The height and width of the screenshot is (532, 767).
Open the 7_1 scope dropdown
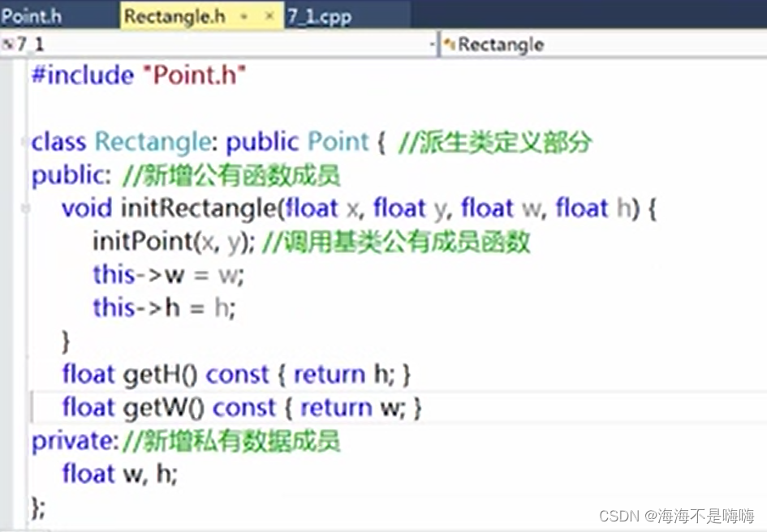coord(433,45)
